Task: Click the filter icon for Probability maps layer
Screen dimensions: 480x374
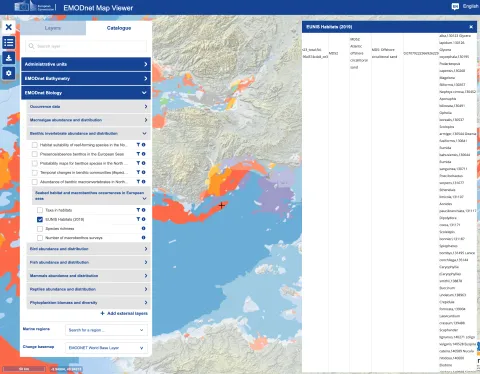Action: 138,163
